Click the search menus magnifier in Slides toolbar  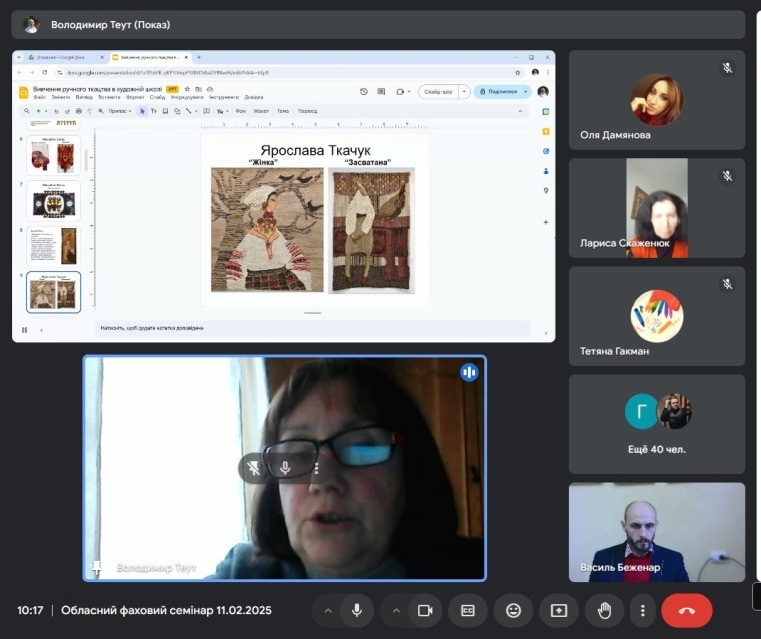[26, 111]
